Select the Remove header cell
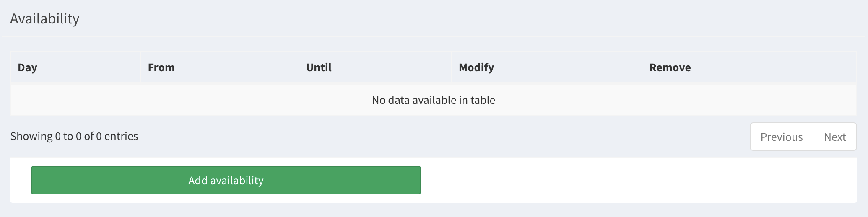Screen dimensions: 868x217 [x=749, y=67]
